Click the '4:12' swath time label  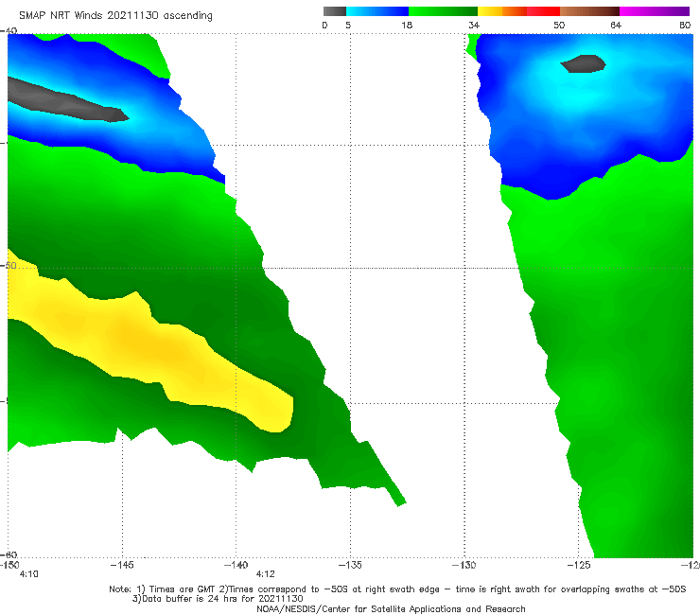(x=265, y=574)
